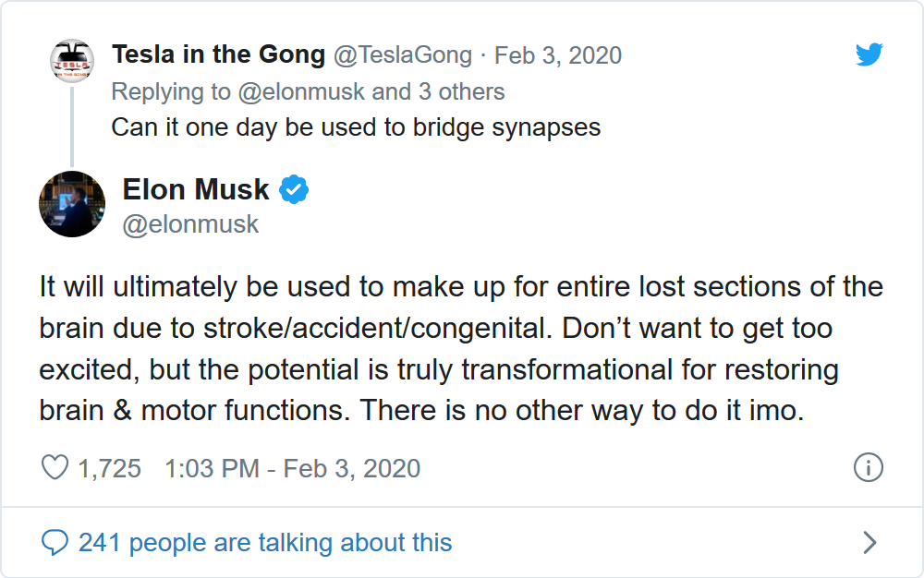Image resolution: width=924 pixels, height=578 pixels.
Task: Open the main tweet text about brain restoration
Action: 460,348
